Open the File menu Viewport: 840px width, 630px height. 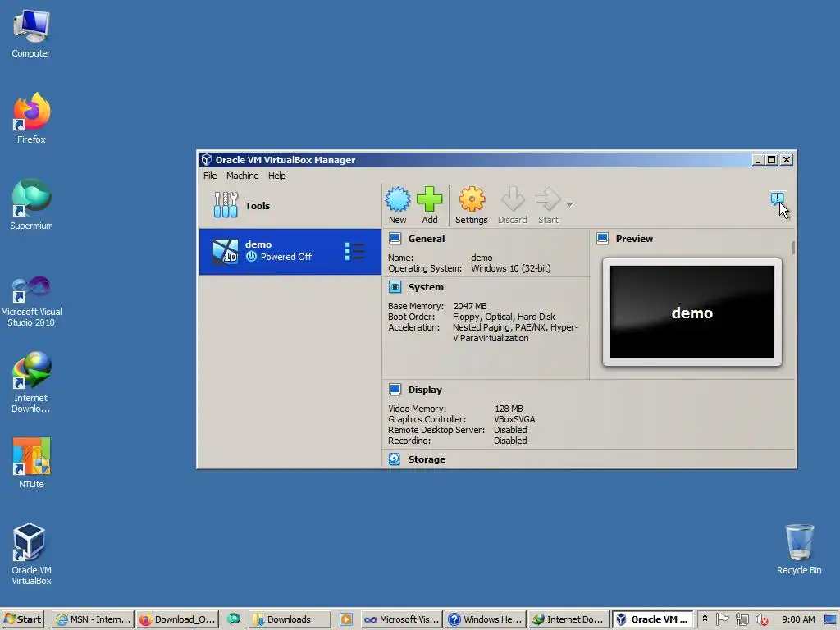[x=210, y=176]
